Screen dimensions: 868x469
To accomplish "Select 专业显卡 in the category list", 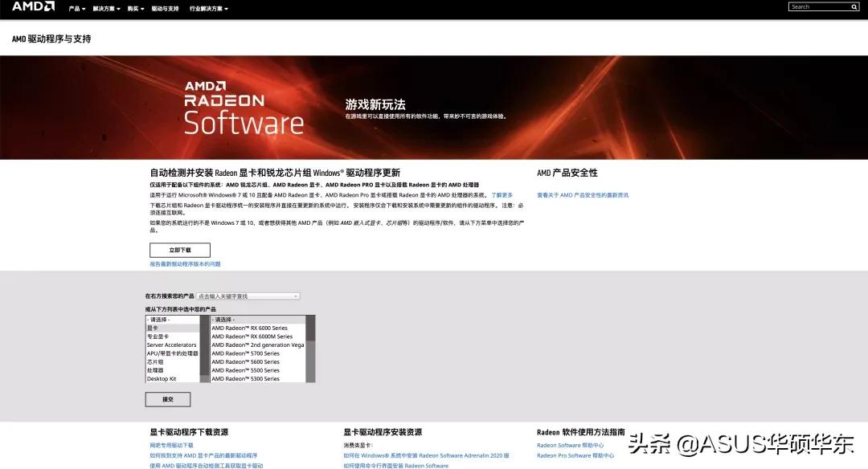I will (158, 336).
